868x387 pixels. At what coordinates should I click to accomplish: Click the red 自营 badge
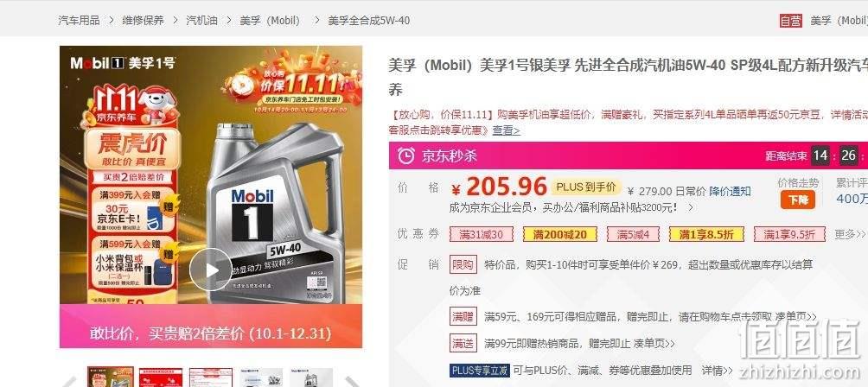click(790, 21)
